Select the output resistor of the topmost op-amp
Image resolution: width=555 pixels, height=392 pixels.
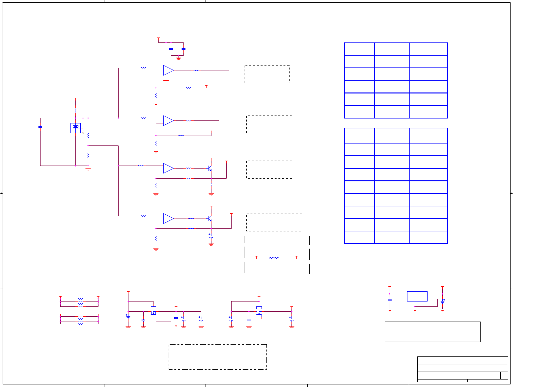(196, 70)
